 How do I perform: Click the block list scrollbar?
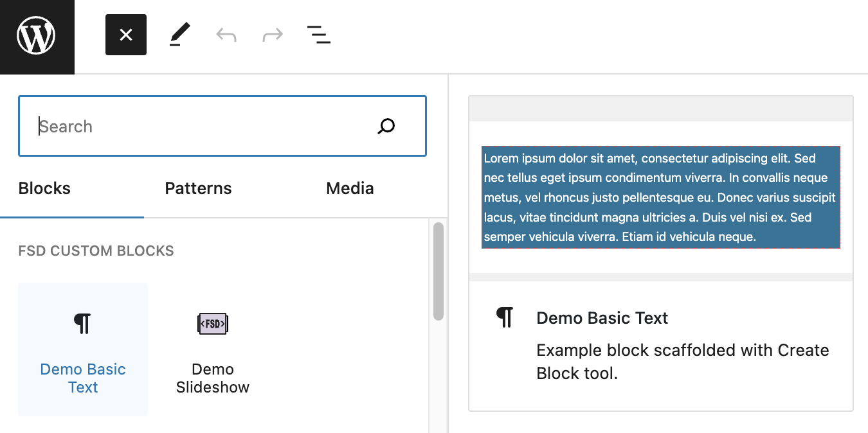click(439, 270)
